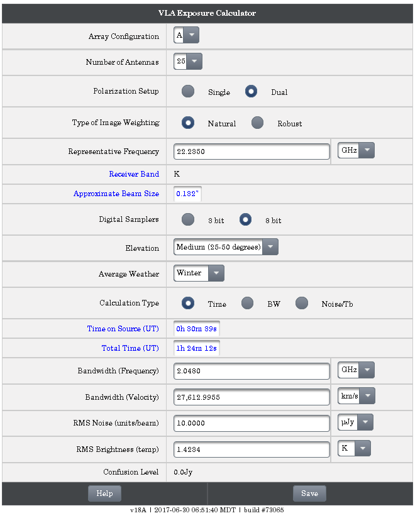This screenshot has height=523, width=420.
Task: Click the Bandwidth (Frequency) input field
Action: tap(251, 371)
